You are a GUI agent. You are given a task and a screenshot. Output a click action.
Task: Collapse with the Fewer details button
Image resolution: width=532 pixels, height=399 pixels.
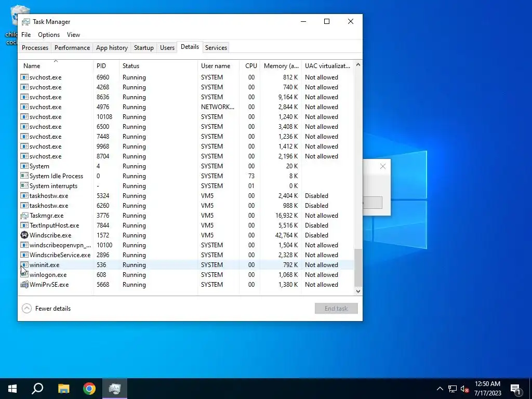click(46, 309)
